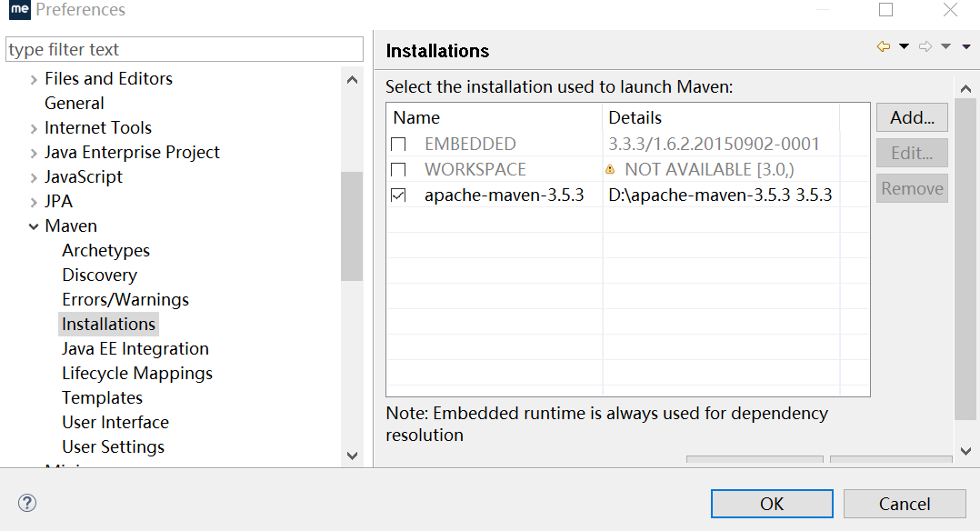Viewport: 980px width, 531px height.
Task: Open the Templates preference page
Action: pyautogui.click(x=102, y=397)
